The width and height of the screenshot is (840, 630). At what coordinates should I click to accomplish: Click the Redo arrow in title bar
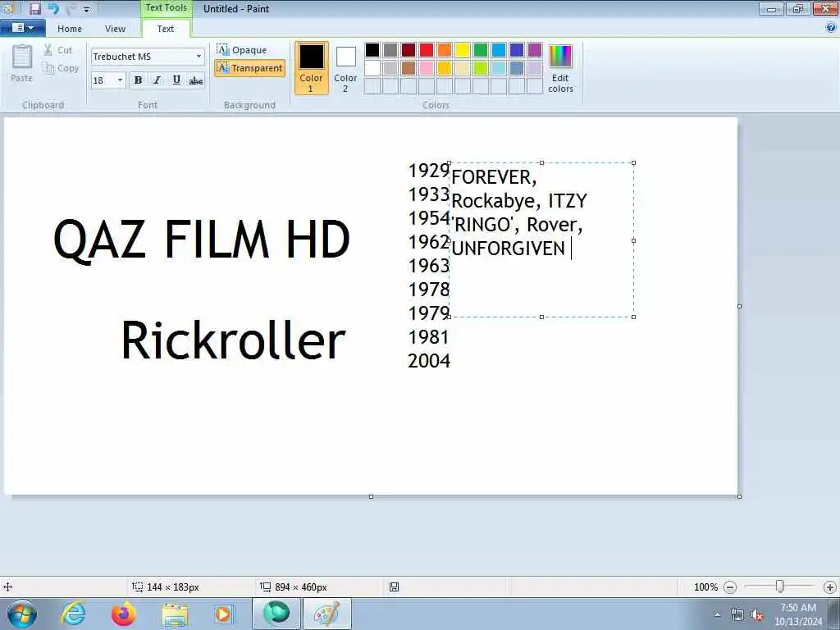pyautogui.click(x=71, y=8)
